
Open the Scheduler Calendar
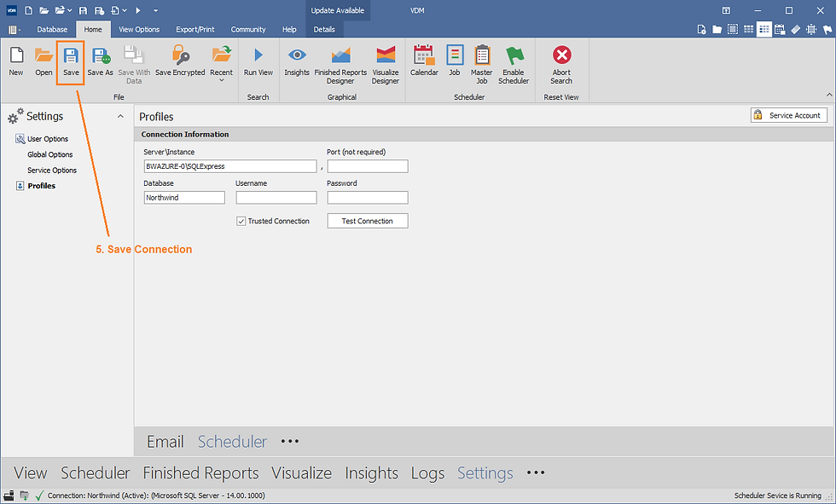pyautogui.click(x=425, y=61)
